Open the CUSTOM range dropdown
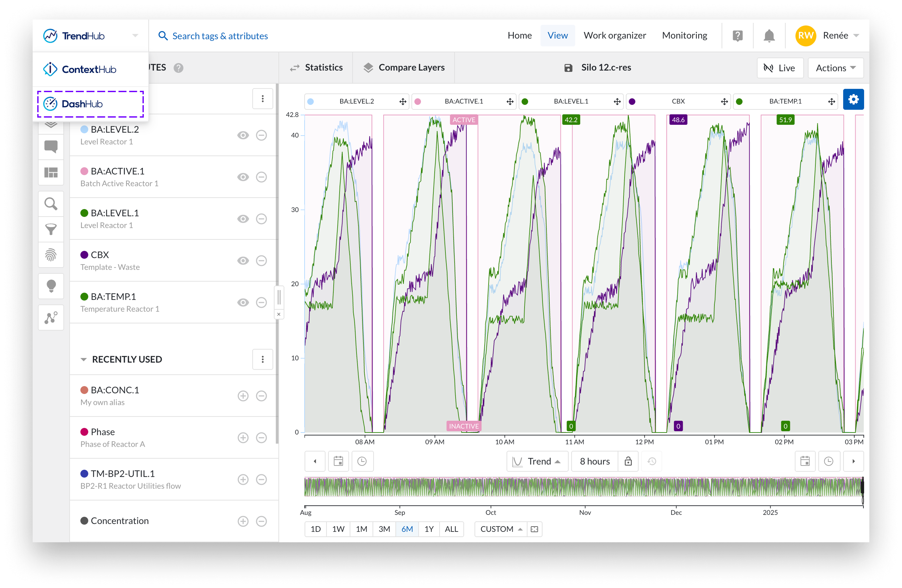 pyautogui.click(x=501, y=529)
